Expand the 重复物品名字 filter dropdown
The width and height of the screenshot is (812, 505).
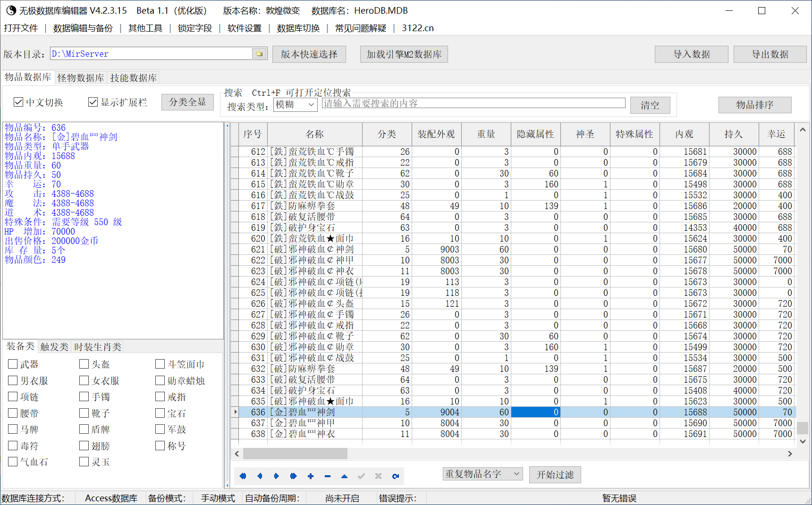point(516,474)
